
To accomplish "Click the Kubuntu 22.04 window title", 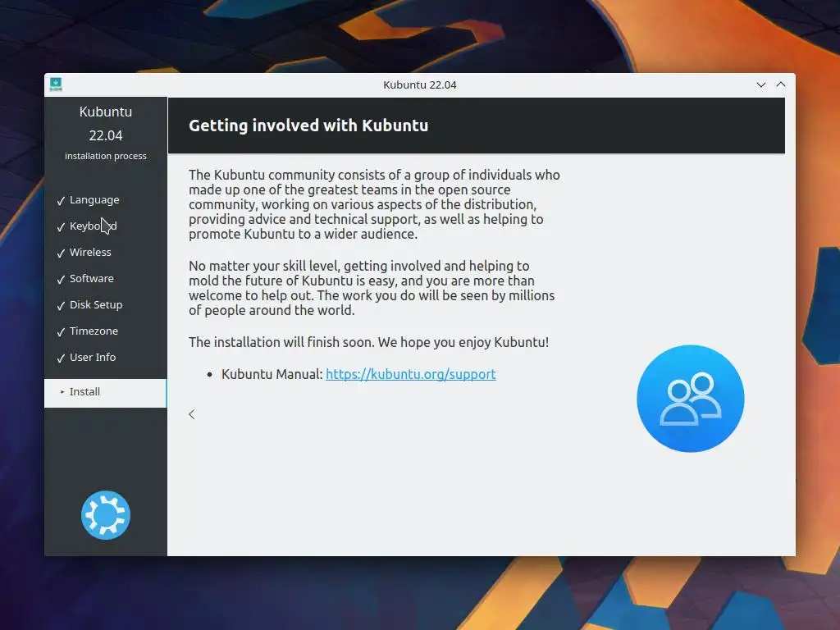I will click(x=420, y=84).
